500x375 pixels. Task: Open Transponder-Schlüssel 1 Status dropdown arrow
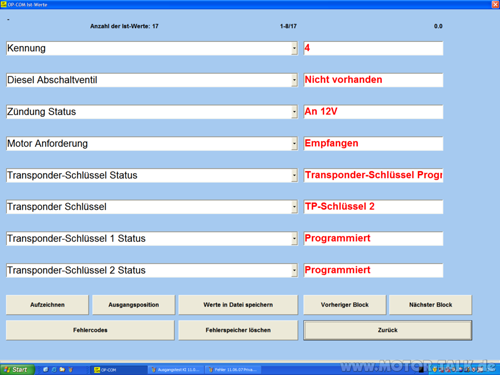click(x=294, y=239)
